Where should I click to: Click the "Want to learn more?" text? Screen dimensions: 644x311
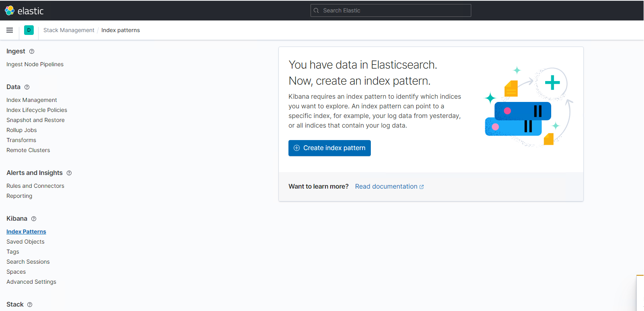point(319,187)
